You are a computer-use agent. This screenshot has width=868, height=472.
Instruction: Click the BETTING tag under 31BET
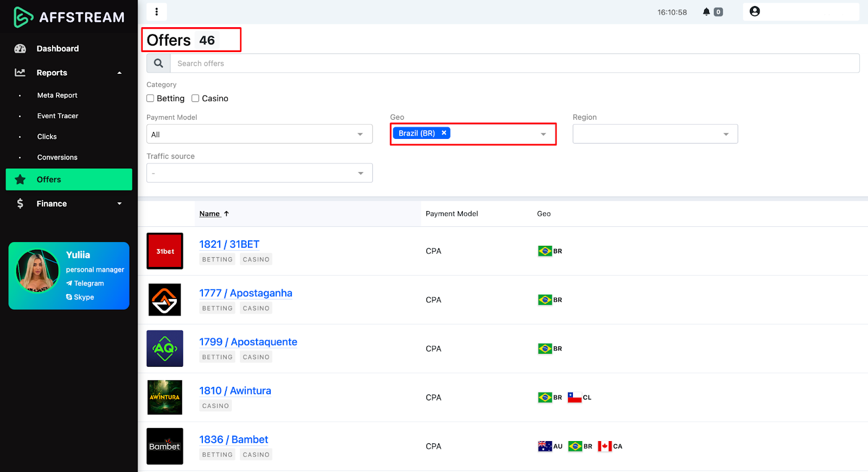pos(218,259)
